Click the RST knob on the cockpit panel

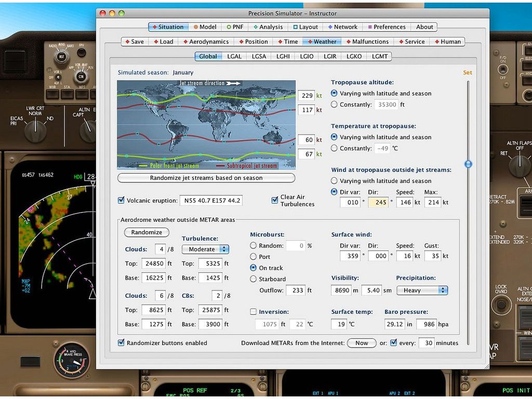(61, 57)
